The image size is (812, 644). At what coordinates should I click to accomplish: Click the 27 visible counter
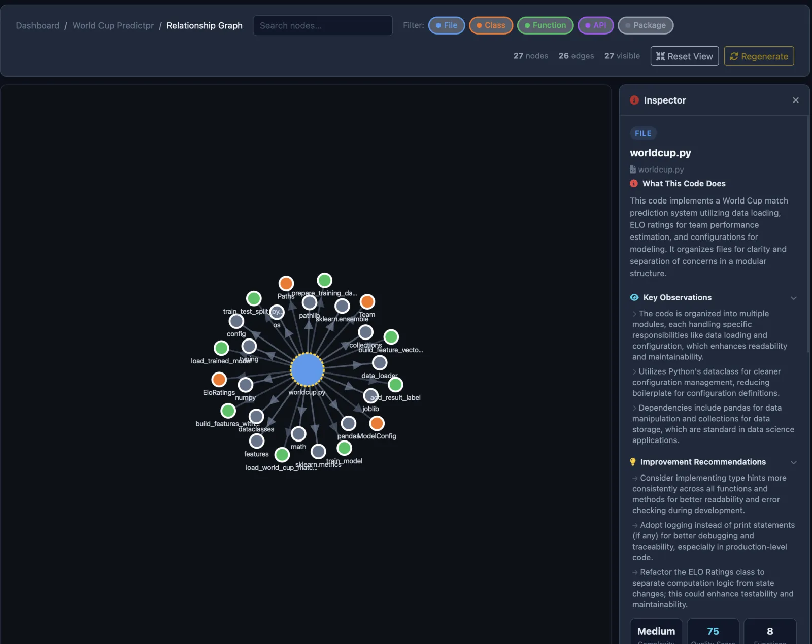(622, 56)
